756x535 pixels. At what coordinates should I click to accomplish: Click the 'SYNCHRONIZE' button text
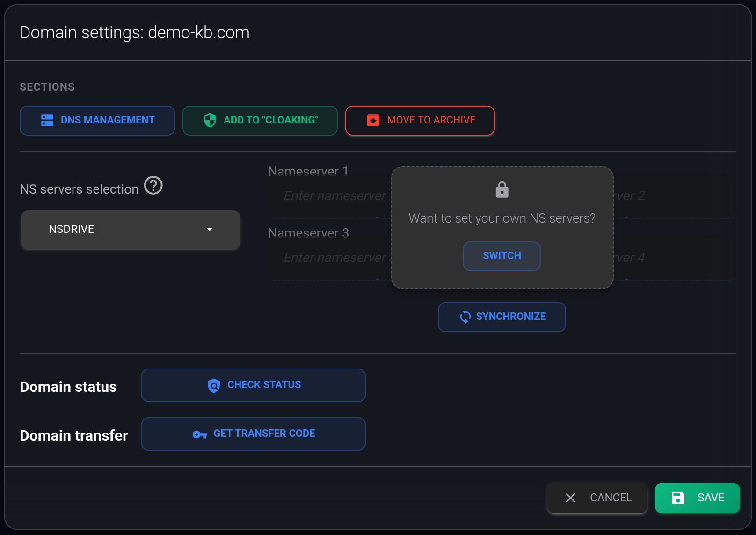pyautogui.click(x=511, y=317)
